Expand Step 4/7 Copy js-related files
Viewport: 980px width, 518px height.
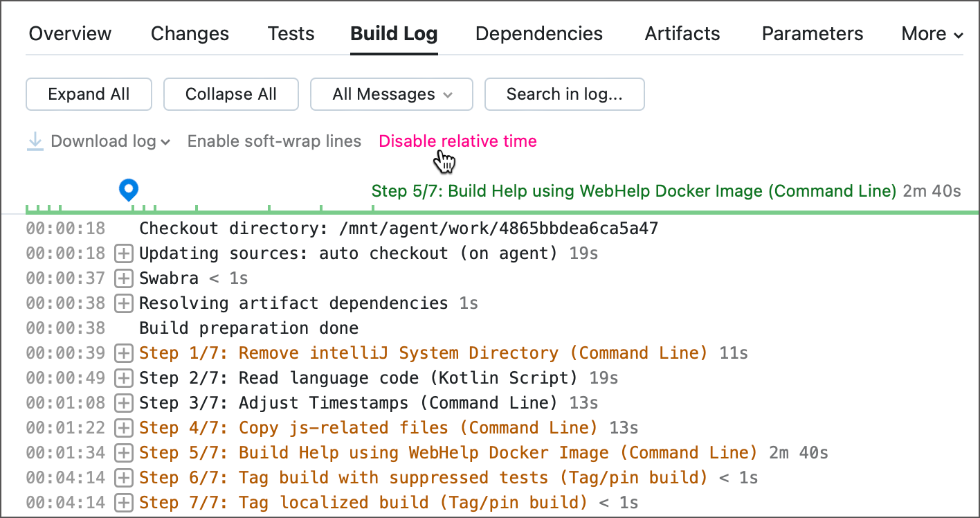pos(123,428)
